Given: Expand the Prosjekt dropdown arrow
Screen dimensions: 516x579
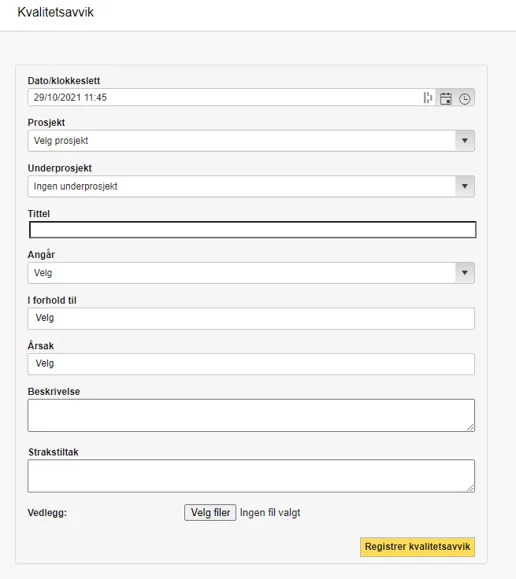Looking at the screenshot, I should (465, 141).
